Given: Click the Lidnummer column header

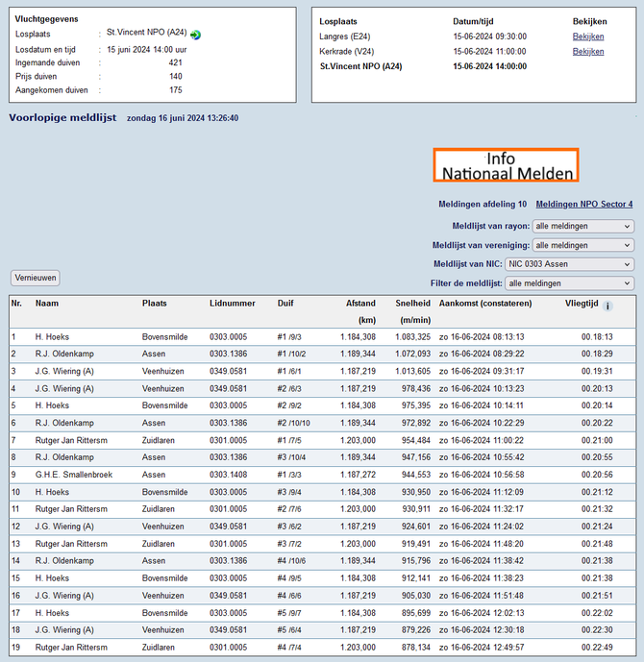Looking at the screenshot, I should click(233, 303).
